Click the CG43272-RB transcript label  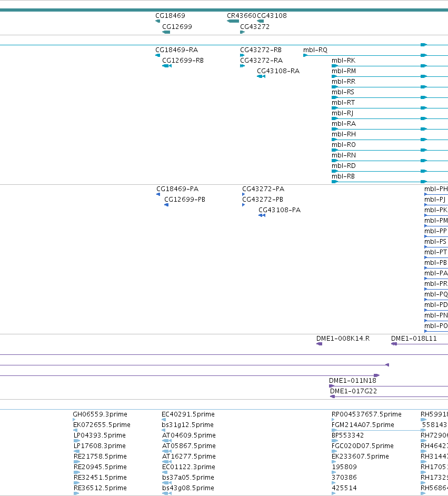pos(261,49)
